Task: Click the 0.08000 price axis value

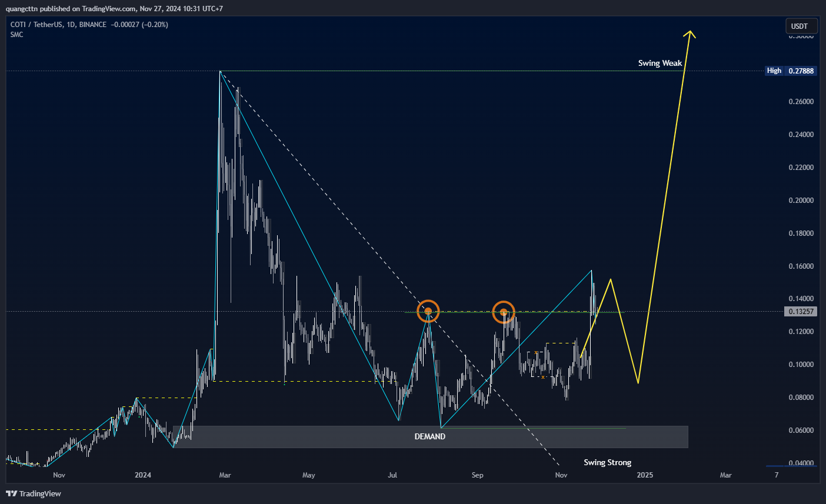Action: (x=801, y=398)
